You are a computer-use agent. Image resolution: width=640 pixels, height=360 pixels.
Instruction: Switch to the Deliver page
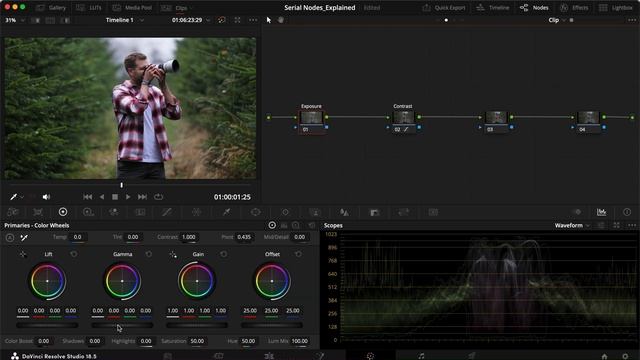point(472,356)
